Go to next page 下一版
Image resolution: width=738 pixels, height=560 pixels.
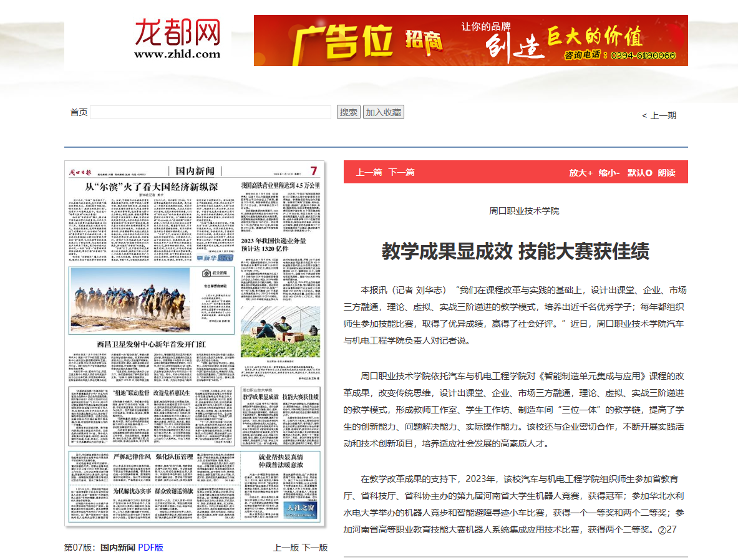315,548
